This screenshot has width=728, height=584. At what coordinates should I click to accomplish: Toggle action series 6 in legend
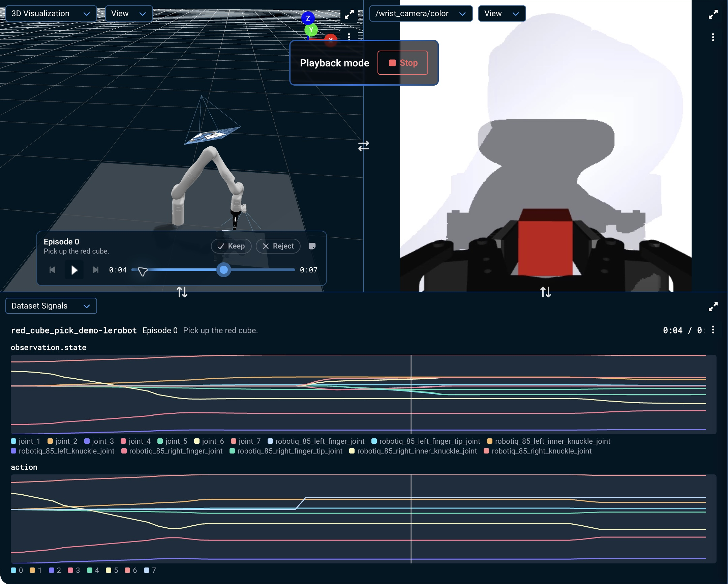pyautogui.click(x=131, y=570)
